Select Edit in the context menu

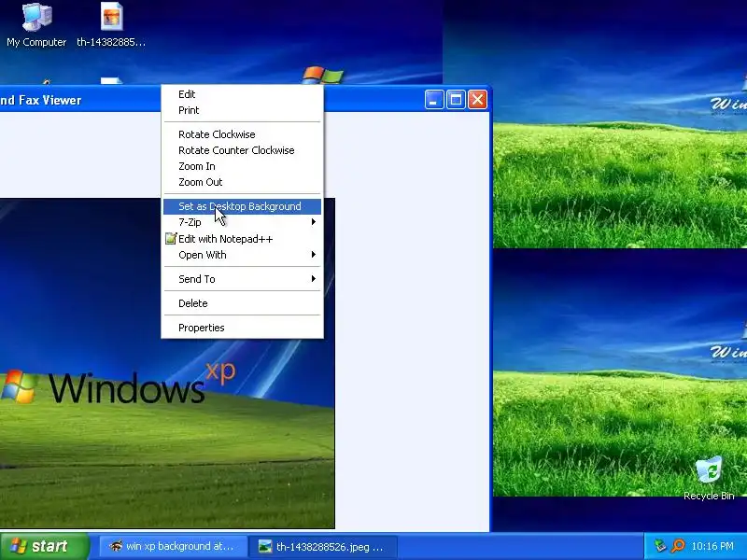[x=243, y=94]
